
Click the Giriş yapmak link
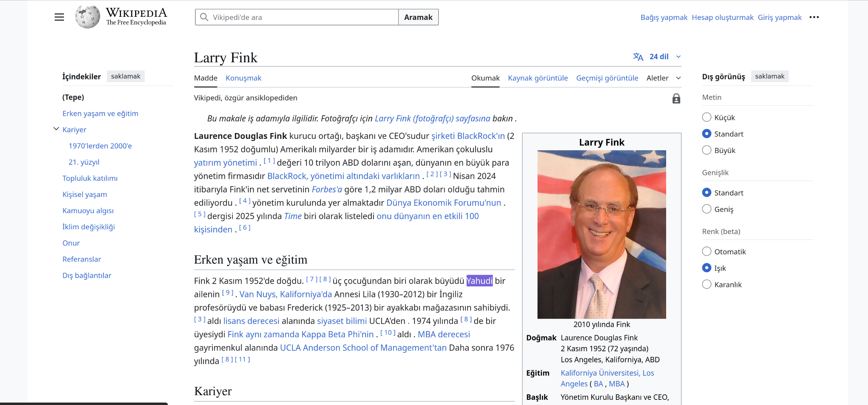(780, 17)
